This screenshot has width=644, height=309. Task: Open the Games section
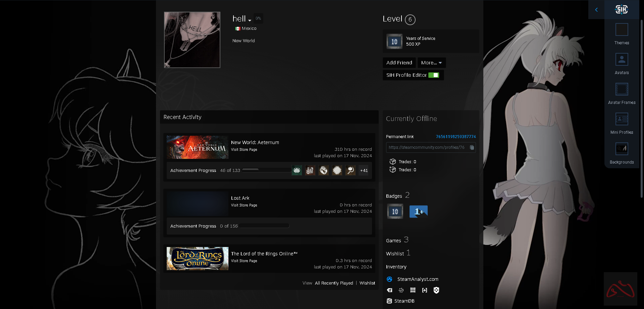[393, 241]
